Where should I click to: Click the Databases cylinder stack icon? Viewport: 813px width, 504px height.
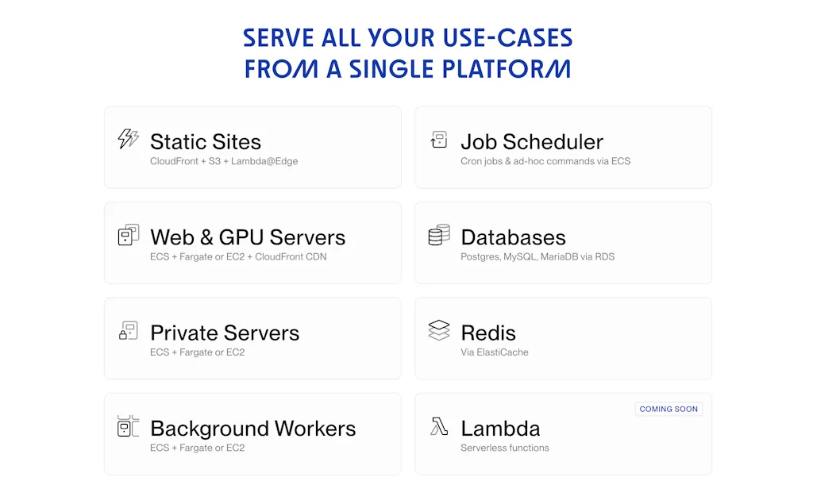tap(439, 235)
